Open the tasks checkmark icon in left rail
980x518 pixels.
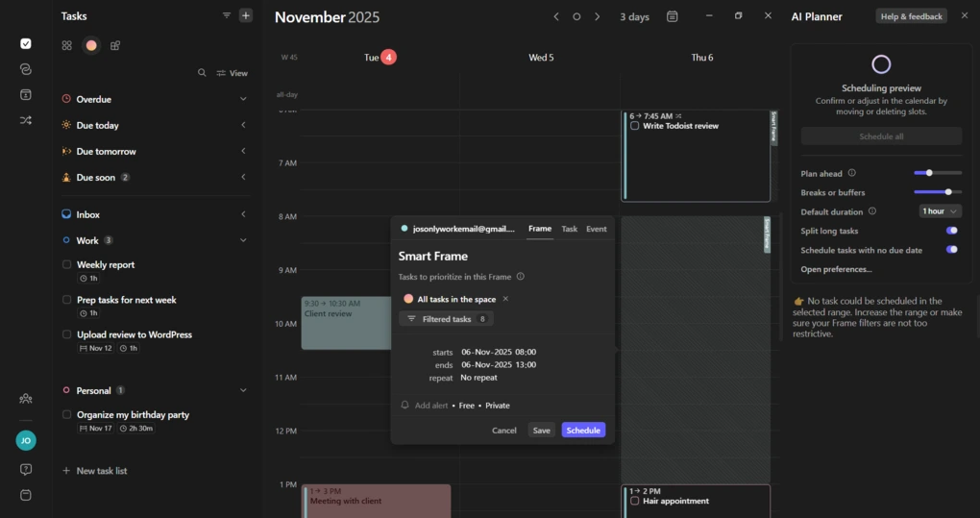coord(26,44)
